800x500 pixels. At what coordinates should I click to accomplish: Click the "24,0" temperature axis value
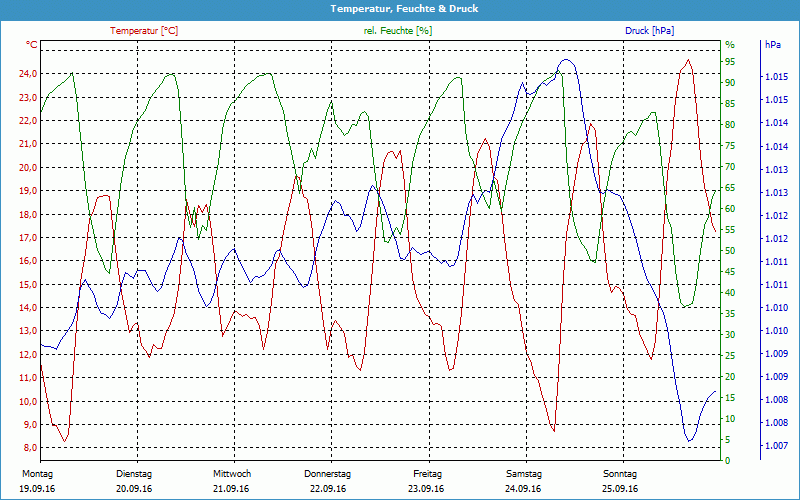click(x=28, y=74)
